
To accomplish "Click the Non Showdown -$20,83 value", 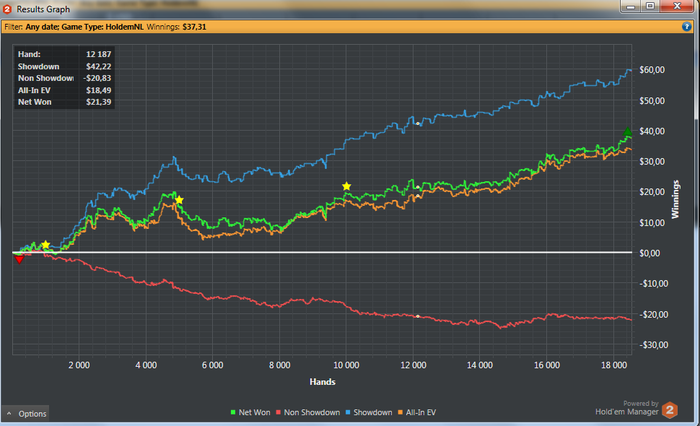I will [x=97, y=78].
